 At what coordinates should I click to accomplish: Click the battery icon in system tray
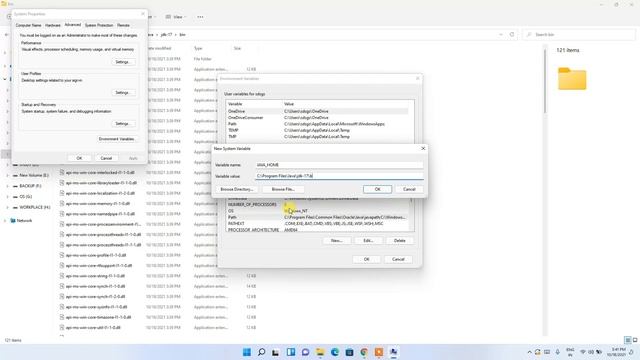[599, 352]
